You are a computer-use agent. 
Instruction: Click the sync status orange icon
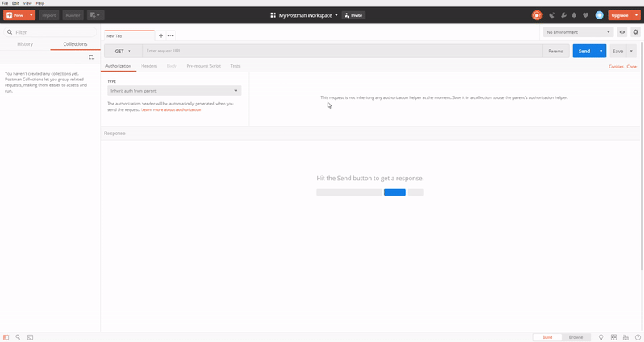pyautogui.click(x=537, y=15)
